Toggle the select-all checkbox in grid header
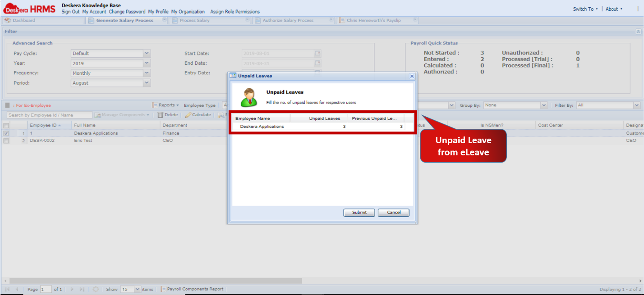The image size is (644, 295). [x=6, y=125]
